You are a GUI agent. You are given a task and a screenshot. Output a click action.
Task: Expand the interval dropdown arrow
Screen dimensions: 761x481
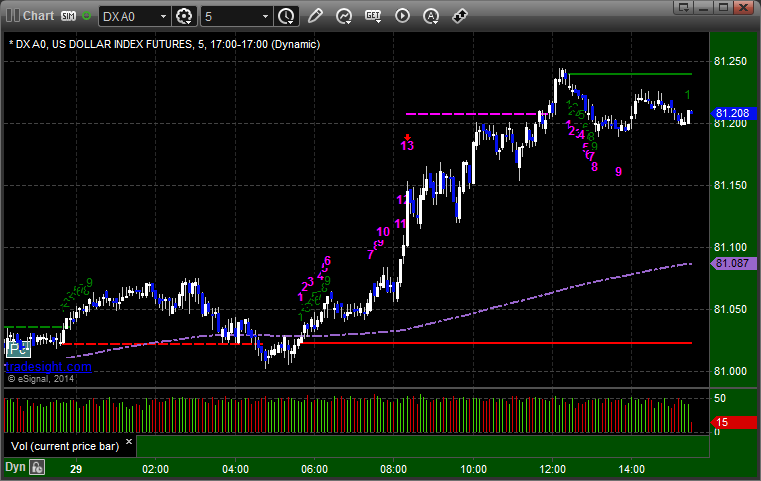[265, 17]
